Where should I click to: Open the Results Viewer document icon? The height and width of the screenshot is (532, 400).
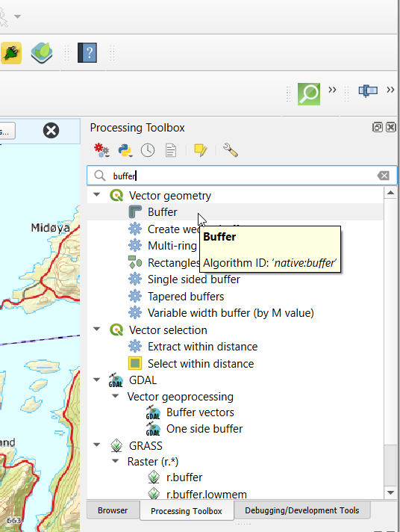click(x=171, y=150)
